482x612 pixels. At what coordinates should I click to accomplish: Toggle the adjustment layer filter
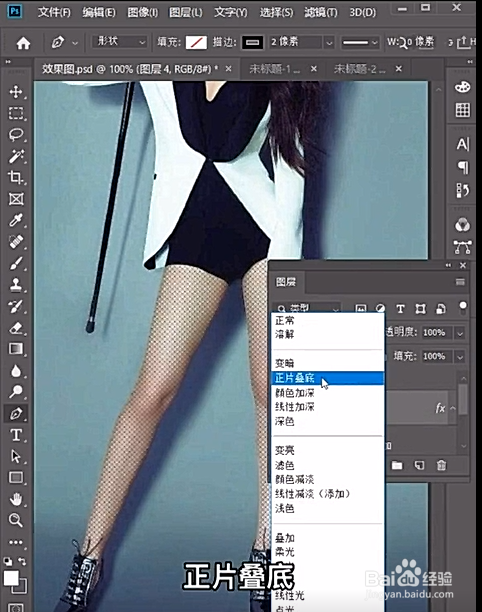380,308
